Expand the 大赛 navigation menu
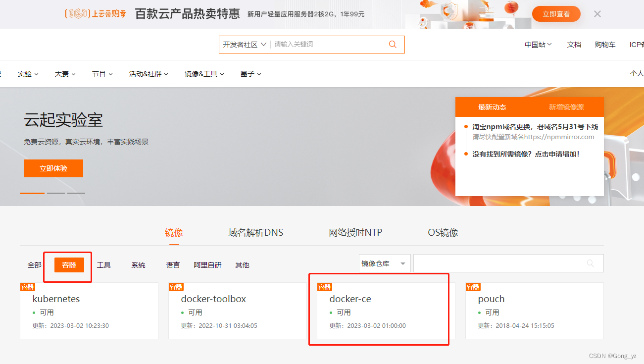Screen dimensions: 644x364 click(x=65, y=74)
